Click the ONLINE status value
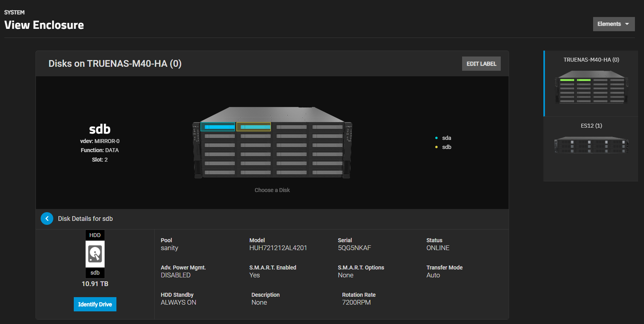Image resolution: width=644 pixels, height=324 pixels. 438,248
